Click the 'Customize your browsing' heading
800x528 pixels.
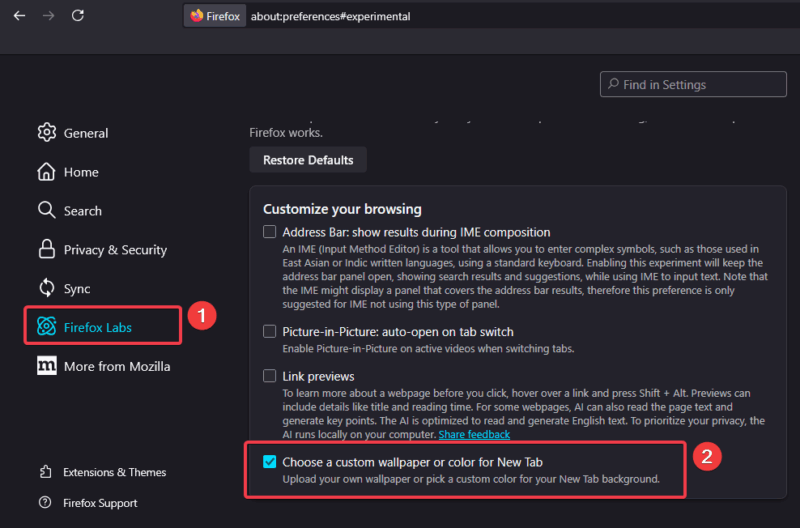point(342,209)
